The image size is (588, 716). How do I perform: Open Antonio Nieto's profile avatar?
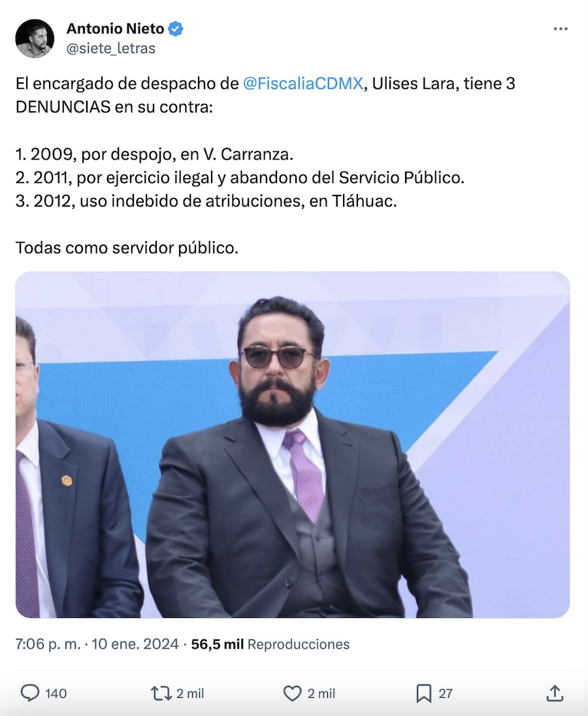[35, 39]
